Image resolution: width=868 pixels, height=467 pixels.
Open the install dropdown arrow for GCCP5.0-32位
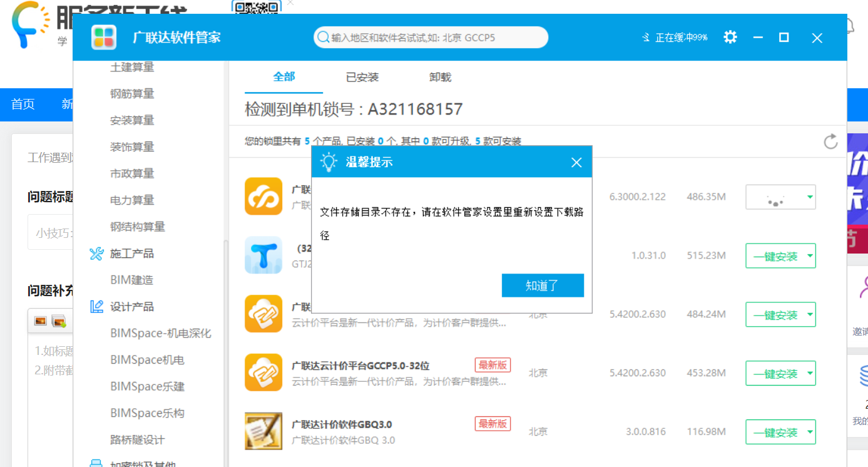810,374
